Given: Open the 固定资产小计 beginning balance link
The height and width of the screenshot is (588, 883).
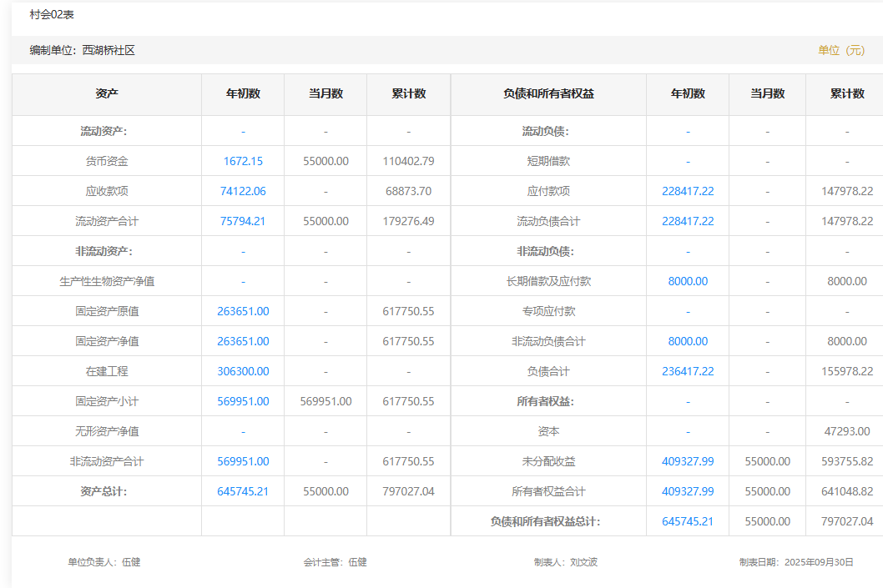Looking at the screenshot, I should (243, 401).
